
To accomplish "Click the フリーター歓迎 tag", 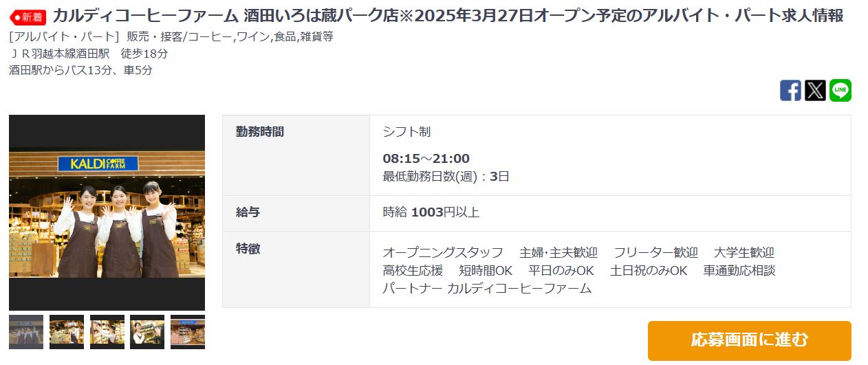I will point(655,253).
